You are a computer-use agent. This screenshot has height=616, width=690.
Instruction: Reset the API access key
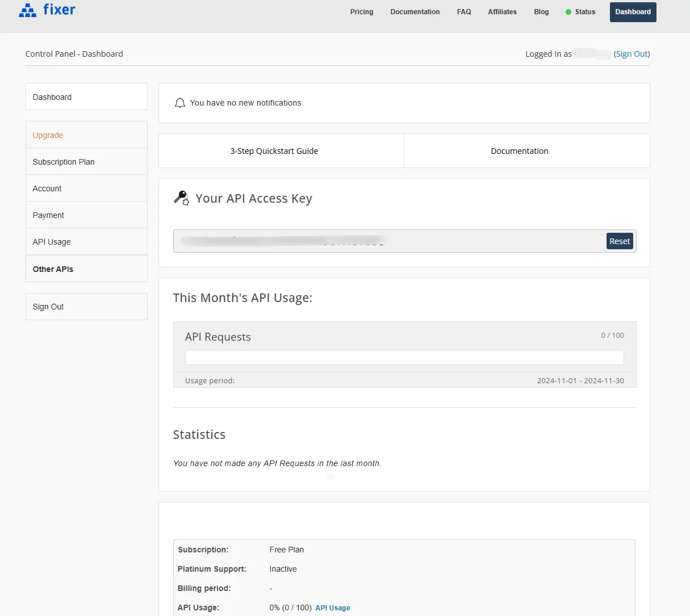(x=620, y=241)
